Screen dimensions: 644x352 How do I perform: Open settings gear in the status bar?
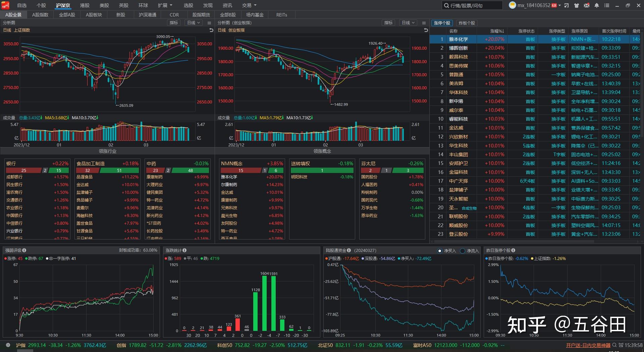coord(8,345)
